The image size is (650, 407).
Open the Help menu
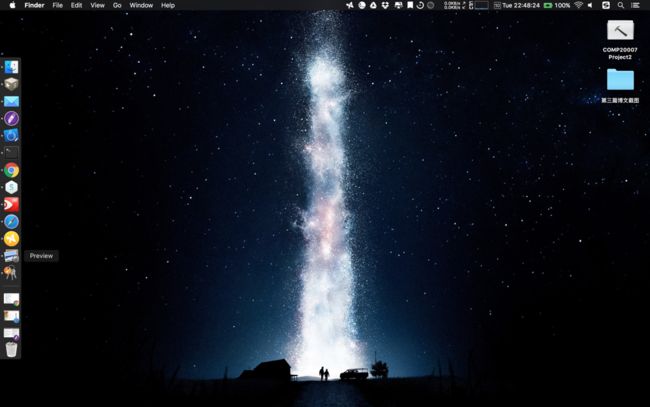click(x=168, y=5)
